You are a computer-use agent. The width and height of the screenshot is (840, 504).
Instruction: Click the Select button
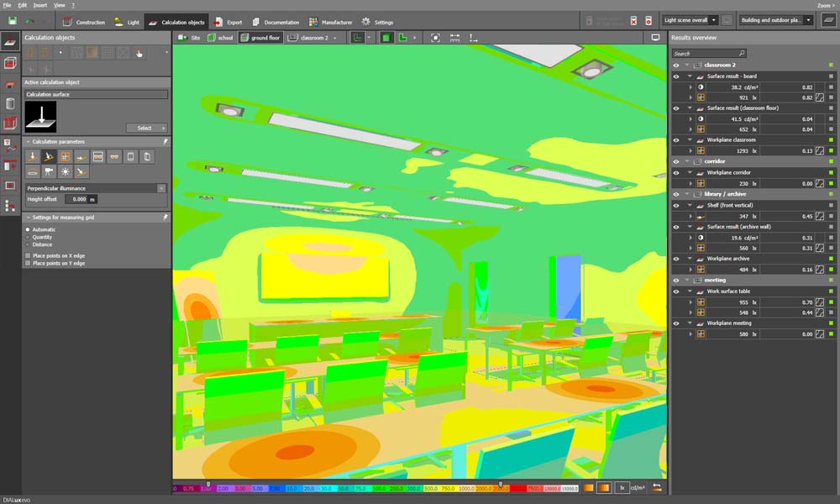[144, 128]
